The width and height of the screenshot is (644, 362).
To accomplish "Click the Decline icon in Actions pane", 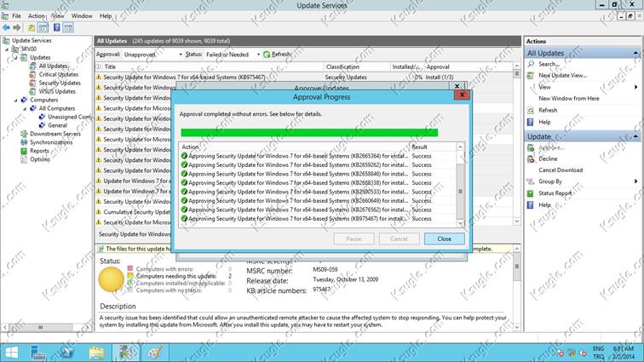I will pos(531,158).
